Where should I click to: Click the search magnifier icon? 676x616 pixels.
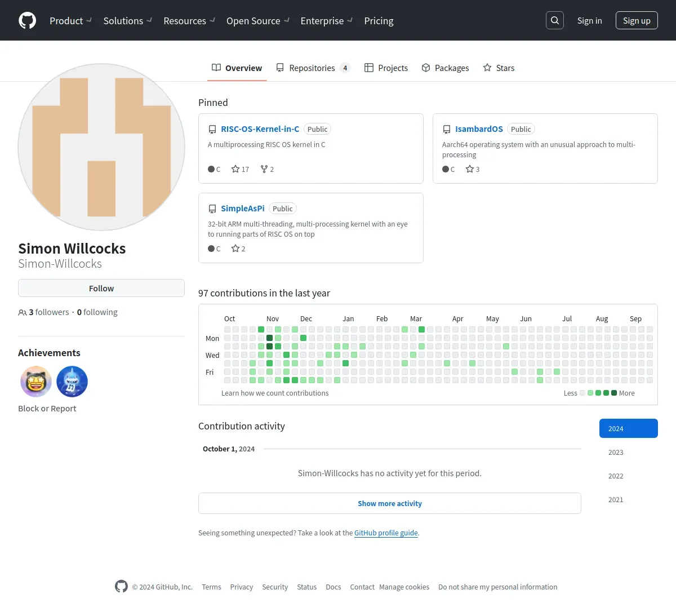pyautogui.click(x=555, y=20)
